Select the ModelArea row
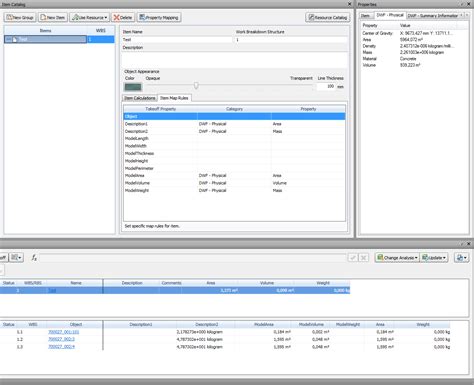474x385 pixels. (234, 175)
